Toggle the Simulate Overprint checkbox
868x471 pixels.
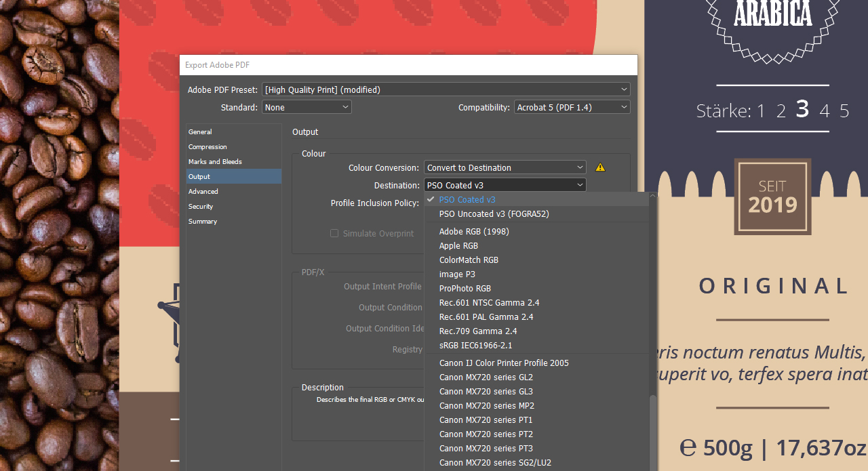(334, 233)
